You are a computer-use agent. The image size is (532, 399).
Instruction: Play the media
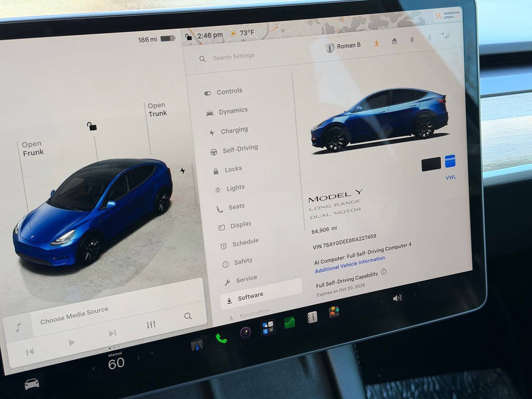tap(72, 343)
